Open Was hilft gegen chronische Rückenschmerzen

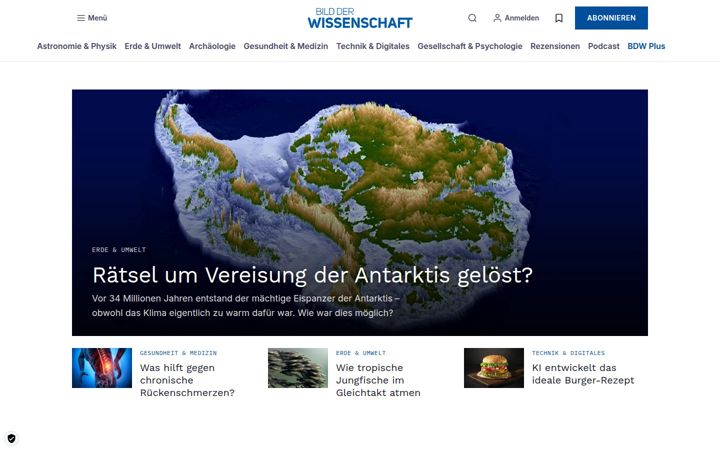(187, 380)
